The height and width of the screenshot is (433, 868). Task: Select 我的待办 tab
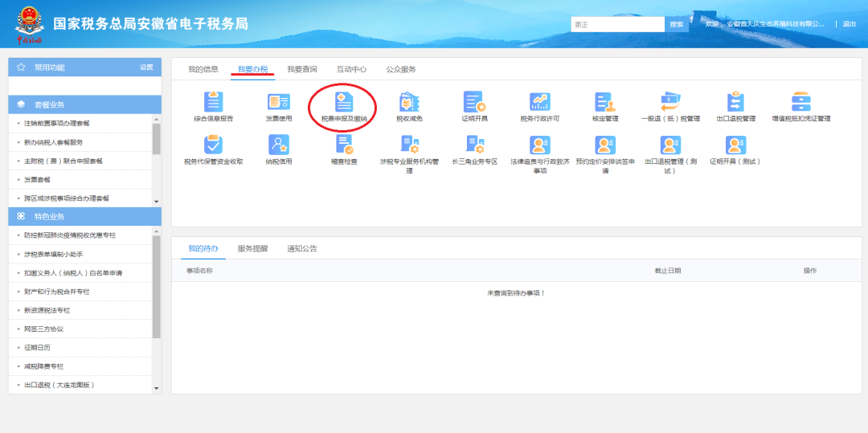click(x=203, y=248)
